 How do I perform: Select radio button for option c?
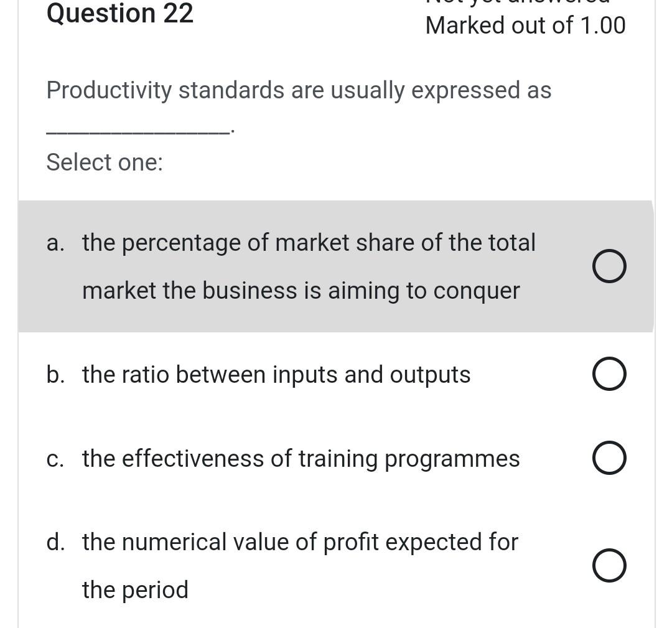tap(609, 457)
